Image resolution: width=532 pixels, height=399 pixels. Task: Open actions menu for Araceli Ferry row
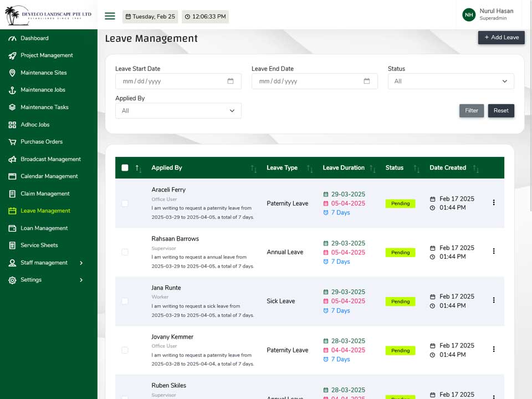pyautogui.click(x=494, y=203)
